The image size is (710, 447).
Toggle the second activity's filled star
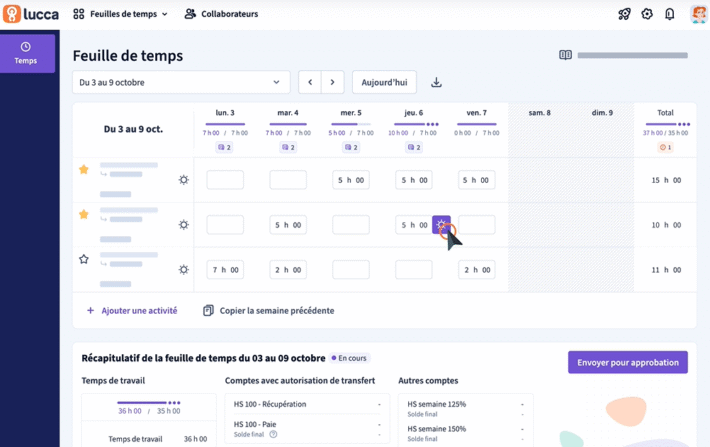tap(84, 215)
